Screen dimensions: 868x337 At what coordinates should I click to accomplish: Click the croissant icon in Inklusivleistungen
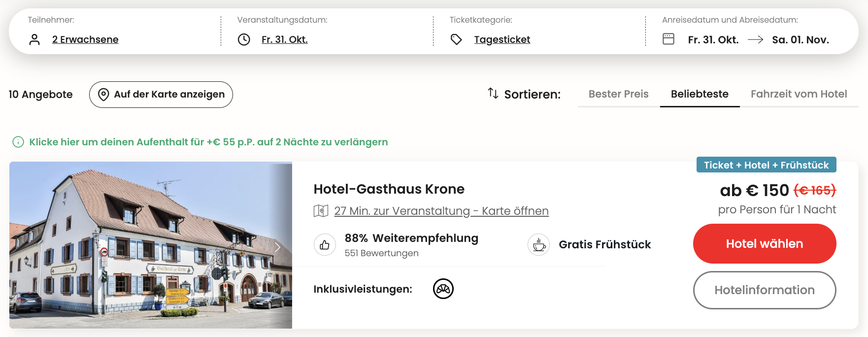(443, 289)
